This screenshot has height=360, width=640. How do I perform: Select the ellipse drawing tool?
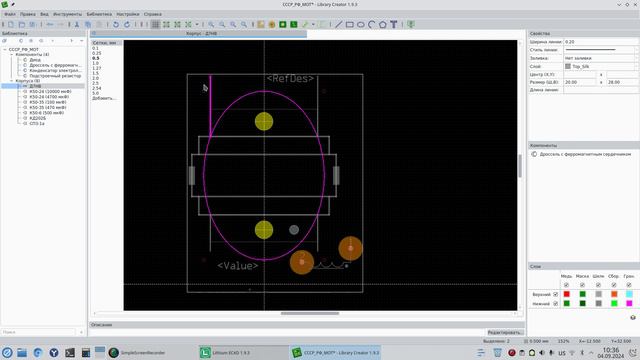(361, 24)
